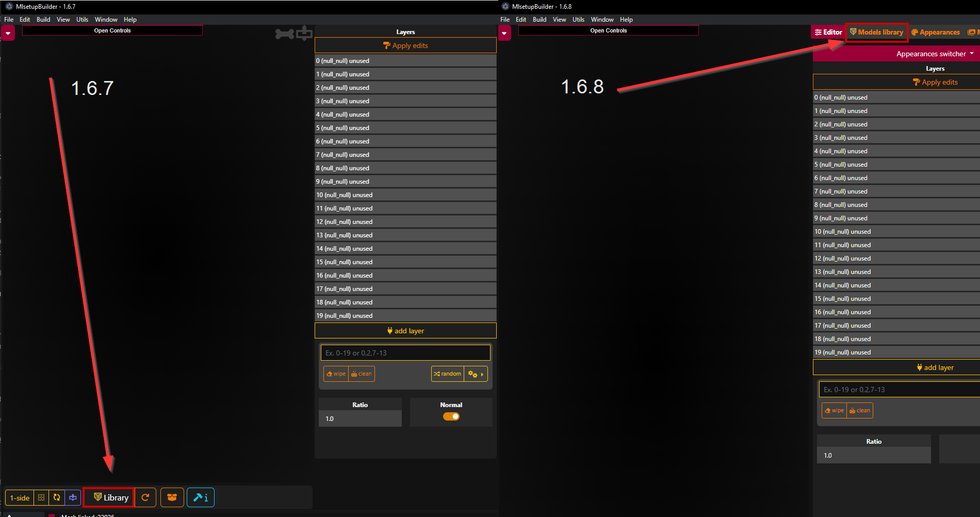Screen dimensions: 980x517
Task: Click the dotted grid icon in bottom toolbar
Action: coord(41,497)
